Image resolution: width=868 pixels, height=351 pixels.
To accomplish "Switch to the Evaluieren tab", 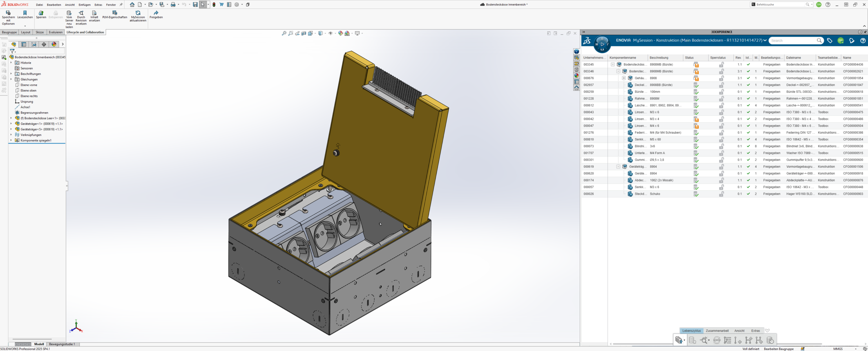I will 56,32.
